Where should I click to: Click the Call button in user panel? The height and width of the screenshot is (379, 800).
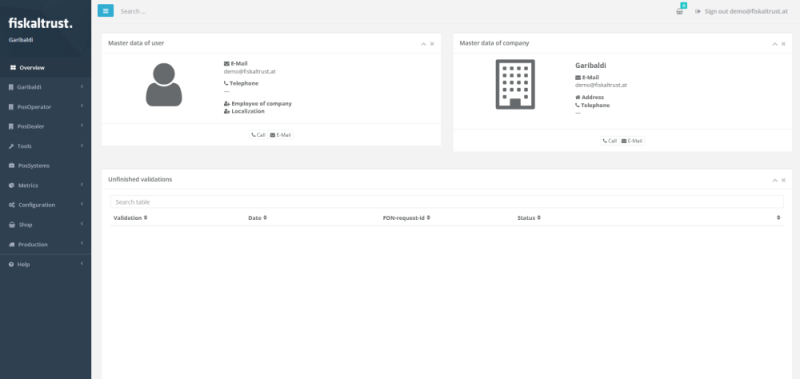point(259,135)
